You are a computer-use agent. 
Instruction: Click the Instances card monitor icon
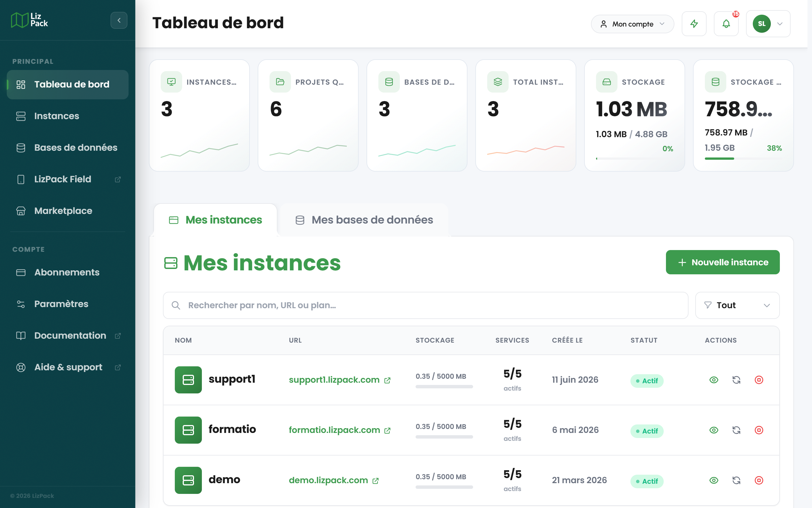[171, 82]
